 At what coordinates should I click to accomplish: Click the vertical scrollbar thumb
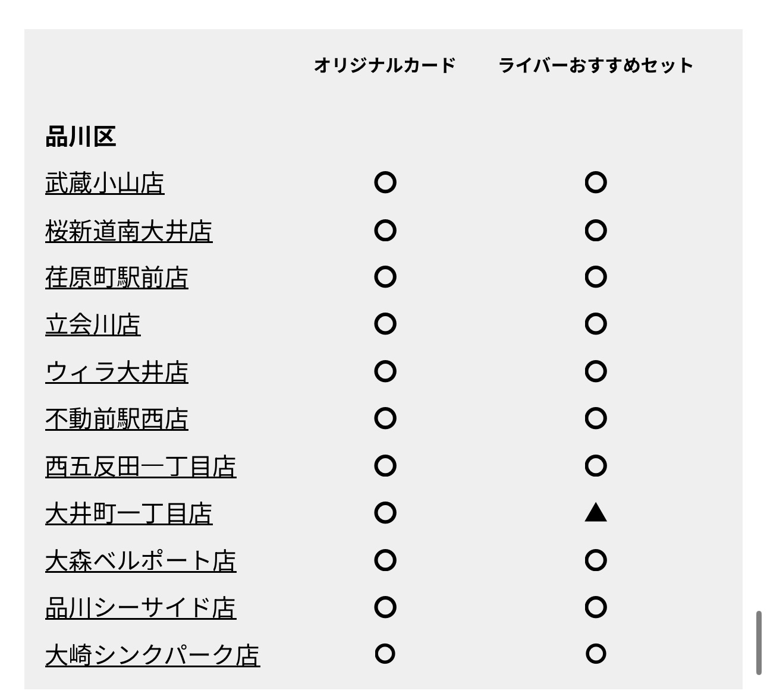pyautogui.click(x=759, y=642)
